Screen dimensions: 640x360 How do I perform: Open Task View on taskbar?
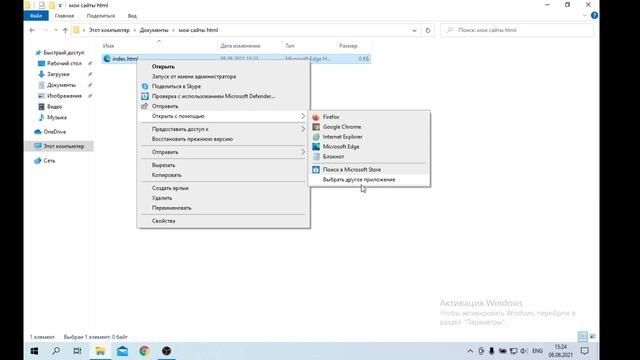coord(77,351)
